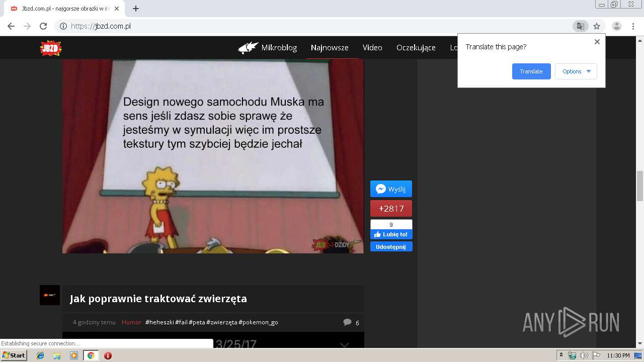This screenshot has width=644, height=362.
Task: Click the volume speaker tray icon
Action: pos(584,355)
